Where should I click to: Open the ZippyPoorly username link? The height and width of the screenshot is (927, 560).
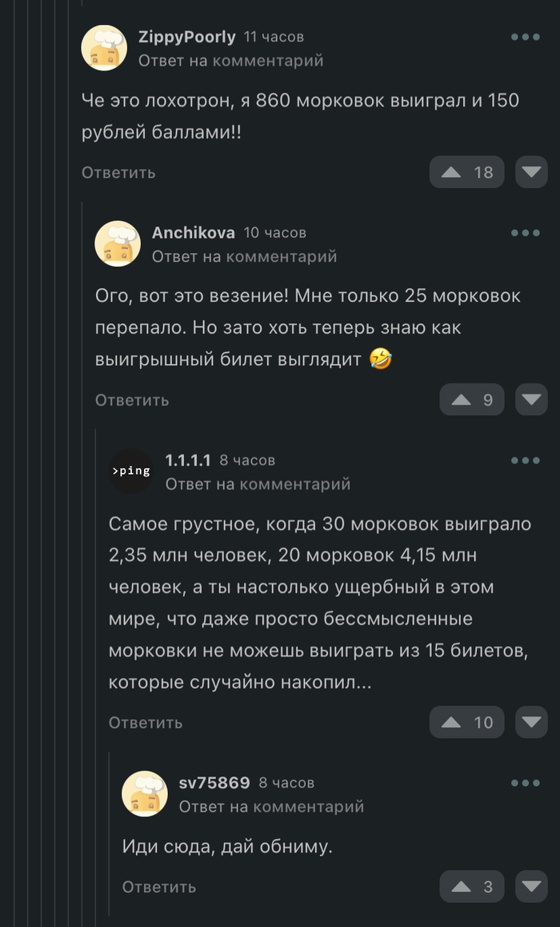[x=187, y=37]
